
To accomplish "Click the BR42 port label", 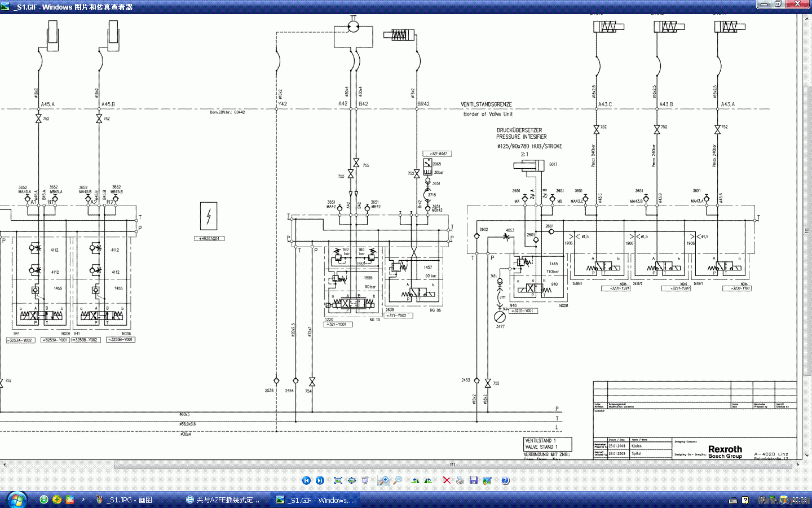I will [423, 104].
